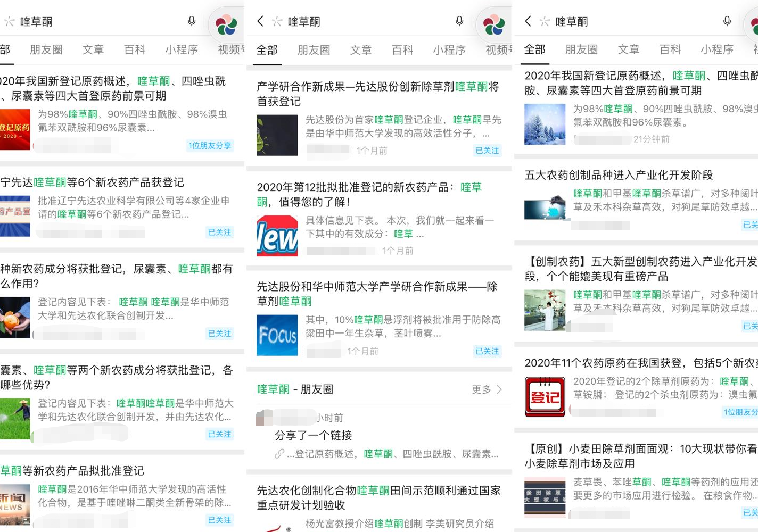
Task: Tap colorful floating ball icon in middle panel
Action: (493, 24)
